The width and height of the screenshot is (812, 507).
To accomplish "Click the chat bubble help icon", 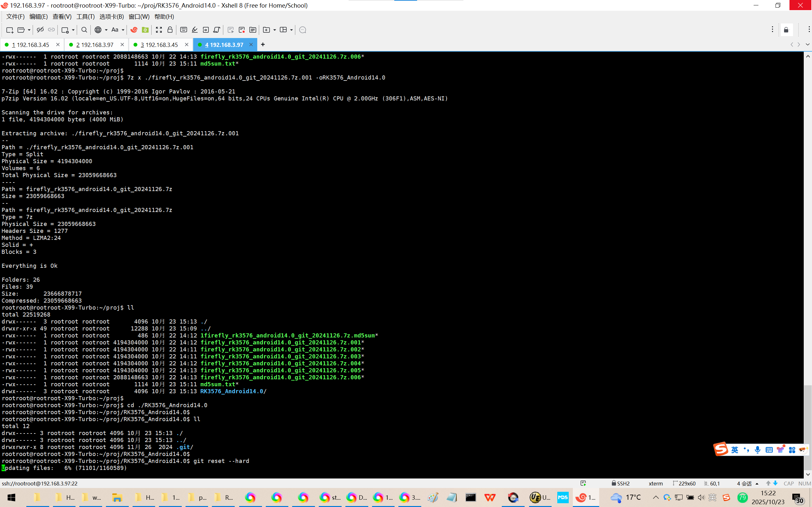I will 302,30.
